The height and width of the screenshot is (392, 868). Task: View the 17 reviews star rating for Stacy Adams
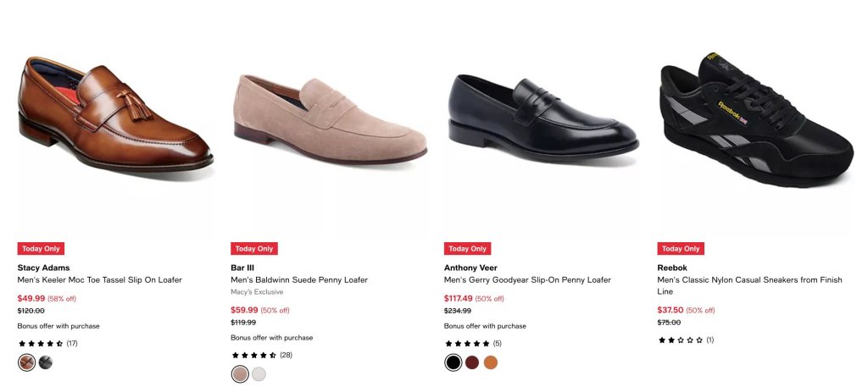[x=47, y=344]
